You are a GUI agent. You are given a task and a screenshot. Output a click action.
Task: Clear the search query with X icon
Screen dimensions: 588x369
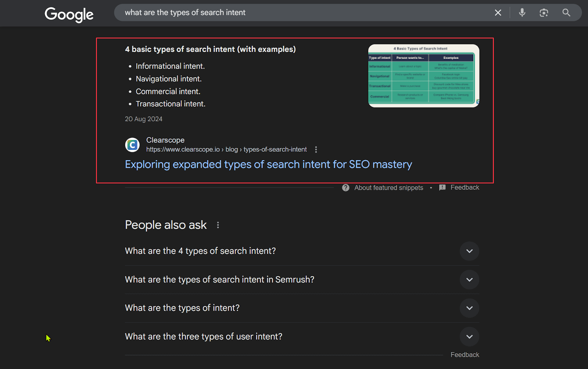[x=498, y=13]
